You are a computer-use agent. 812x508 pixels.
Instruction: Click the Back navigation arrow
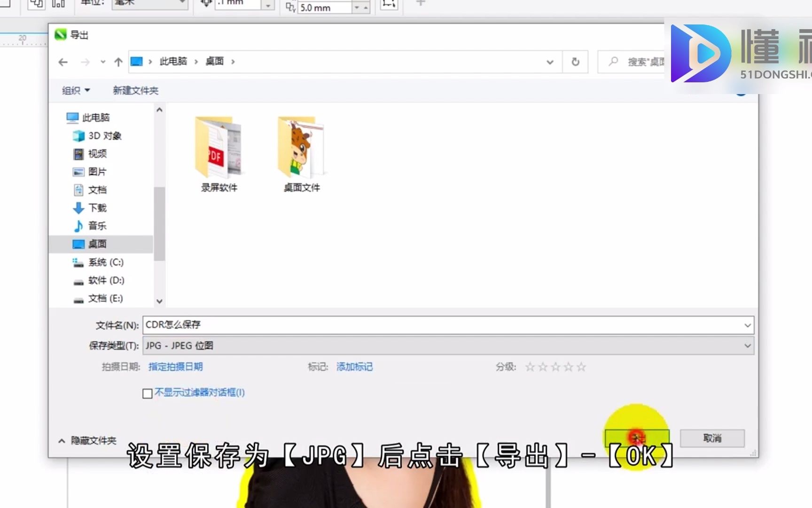click(x=63, y=62)
